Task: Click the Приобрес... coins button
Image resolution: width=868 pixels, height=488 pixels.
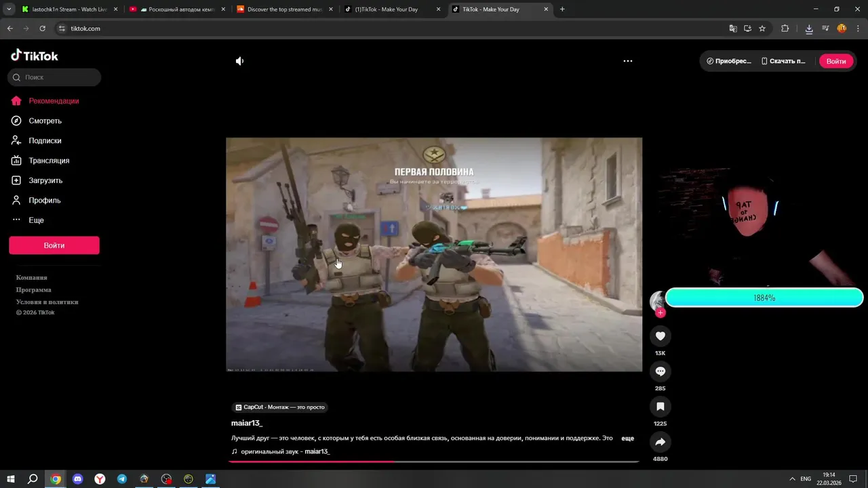Action: pyautogui.click(x=728, y=61)
